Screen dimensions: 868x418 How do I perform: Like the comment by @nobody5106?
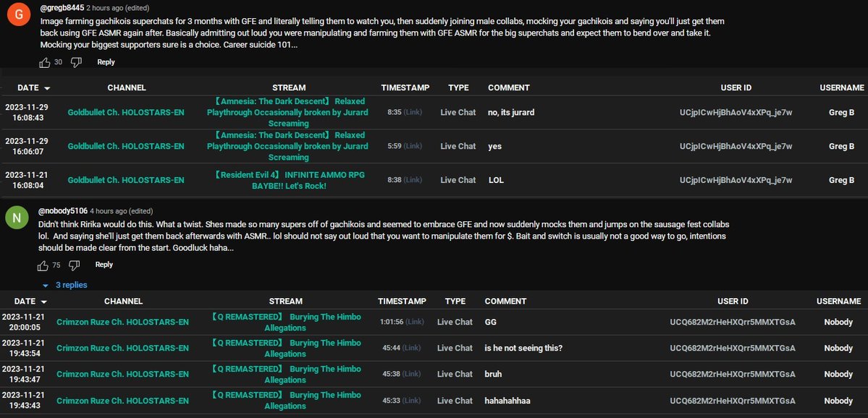tap(43, 266)
